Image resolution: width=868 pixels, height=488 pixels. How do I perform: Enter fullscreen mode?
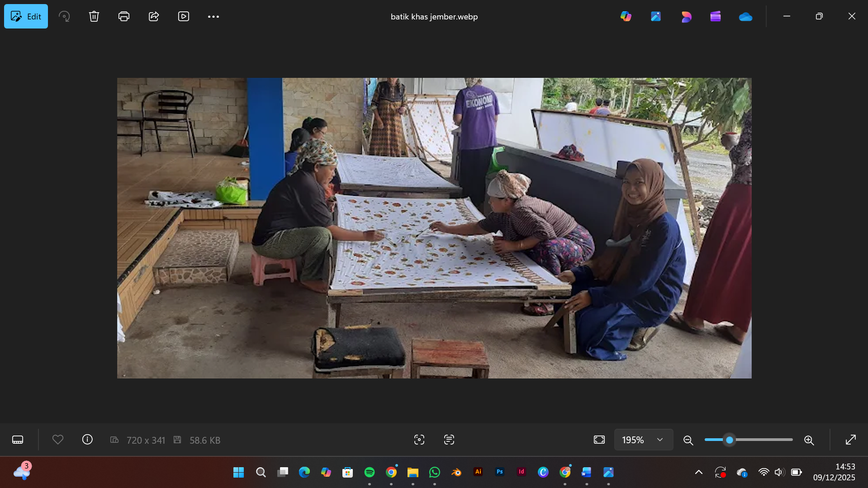click(x=851, y=439)
